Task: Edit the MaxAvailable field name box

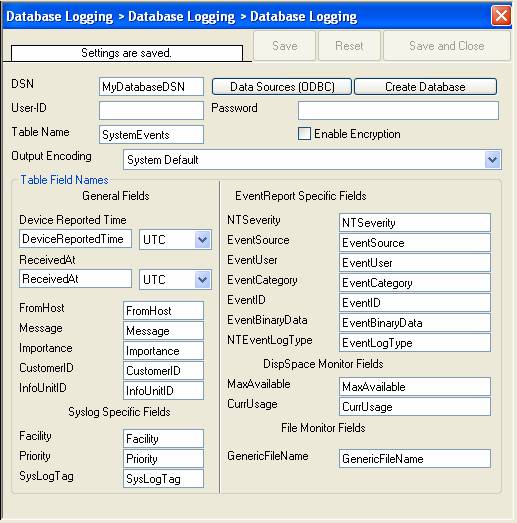Action: coord(415,387)
